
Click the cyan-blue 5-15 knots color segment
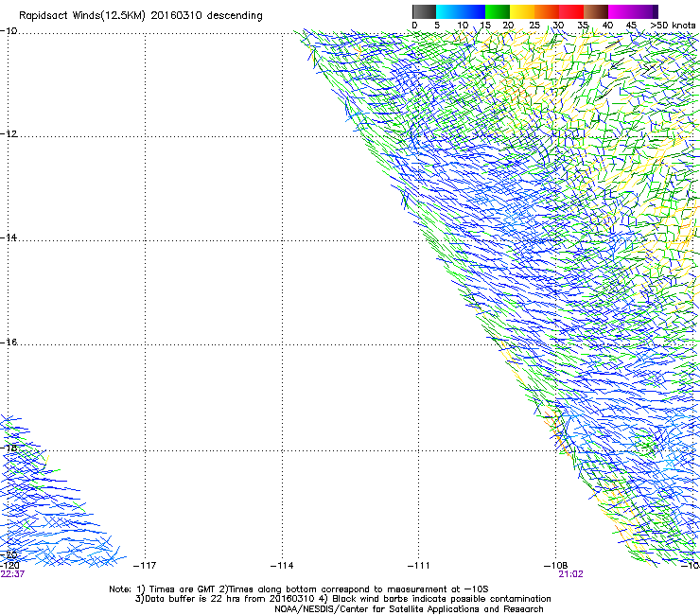pyautogui.click(x=461, y=11)
